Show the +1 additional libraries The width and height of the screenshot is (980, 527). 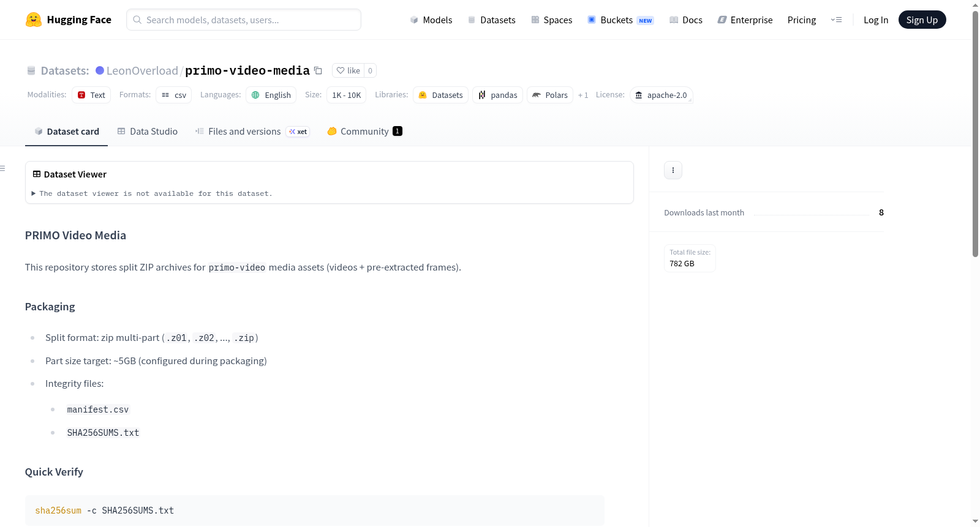coord(583,95)
